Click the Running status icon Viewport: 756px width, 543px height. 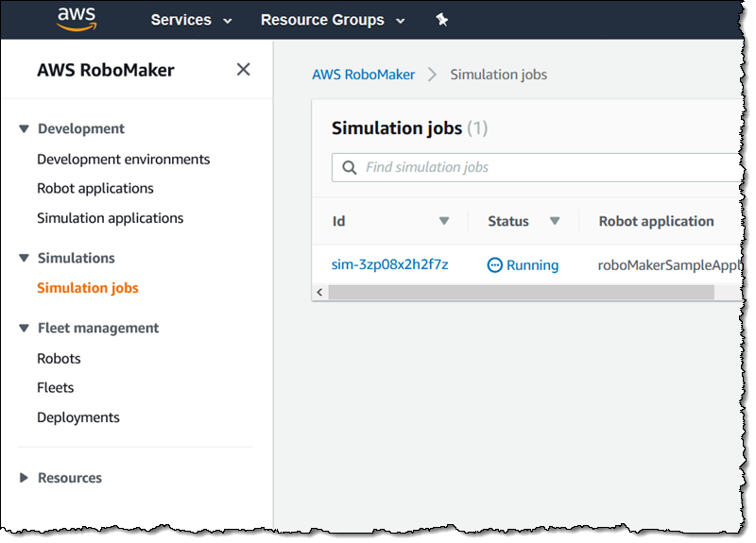(495, 265)
